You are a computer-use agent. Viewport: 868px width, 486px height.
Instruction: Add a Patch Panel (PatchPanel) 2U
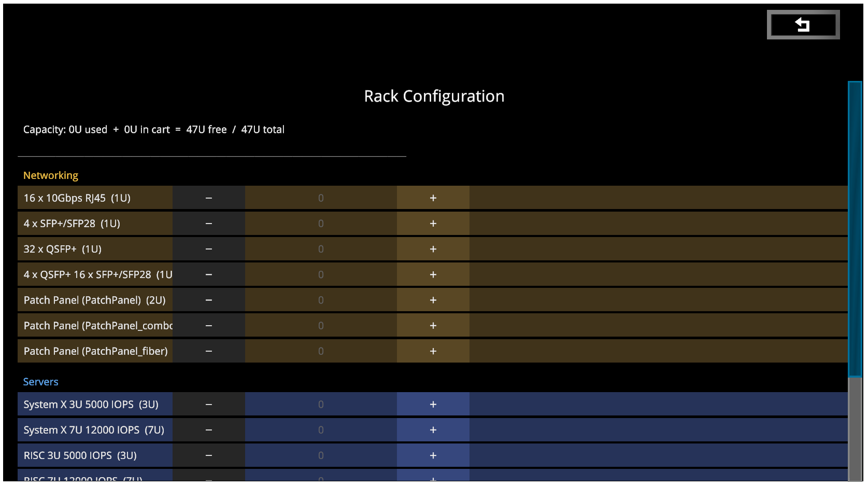pos(433,300)
